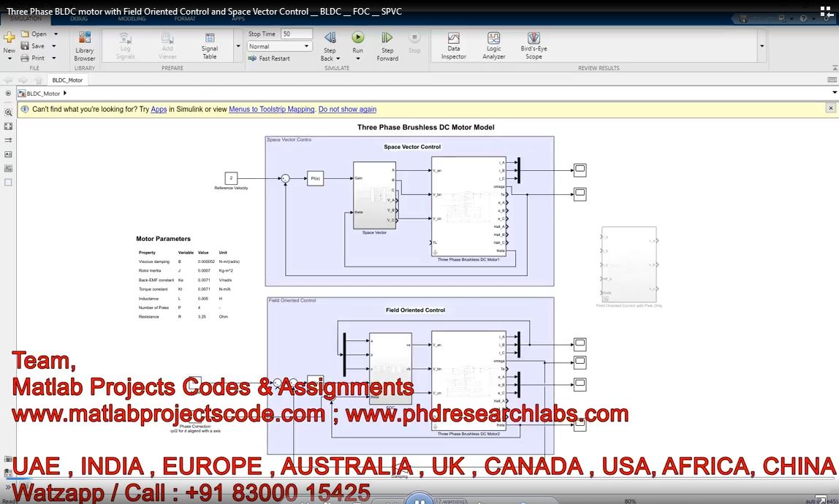Open the Library Browser
Screen dimensions: 839x504
85,46
